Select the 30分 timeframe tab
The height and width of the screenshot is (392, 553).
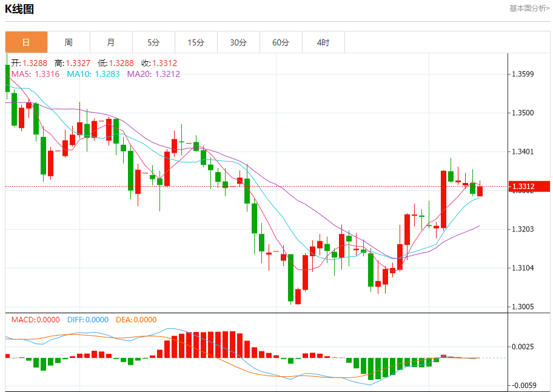coord(238,42)
